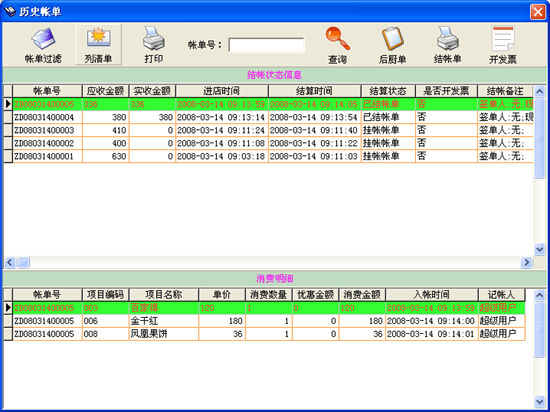Image resolution: width=550 pixels, height=412 pixels.
Task: Select the 金千红 consumption detail row
Action: coord(264,321)
